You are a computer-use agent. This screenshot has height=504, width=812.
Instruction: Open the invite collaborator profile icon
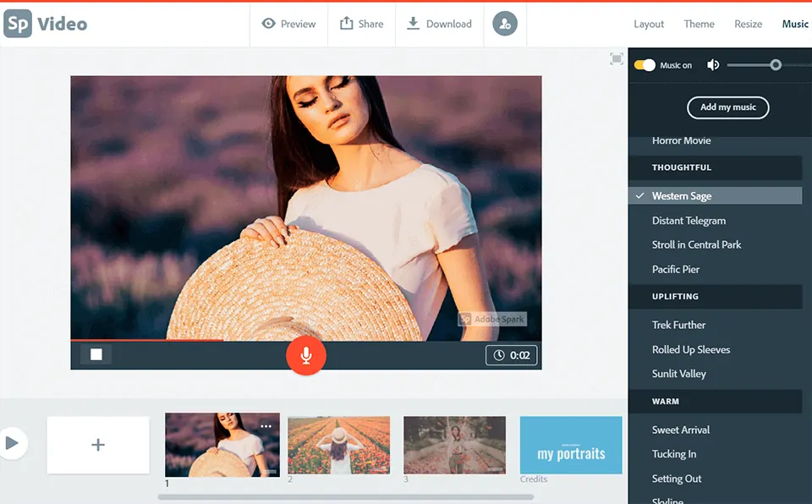point(505,24)
